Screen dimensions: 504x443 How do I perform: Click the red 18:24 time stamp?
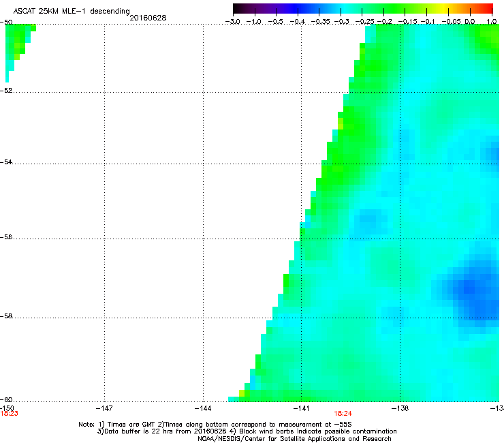click(343, 414)
